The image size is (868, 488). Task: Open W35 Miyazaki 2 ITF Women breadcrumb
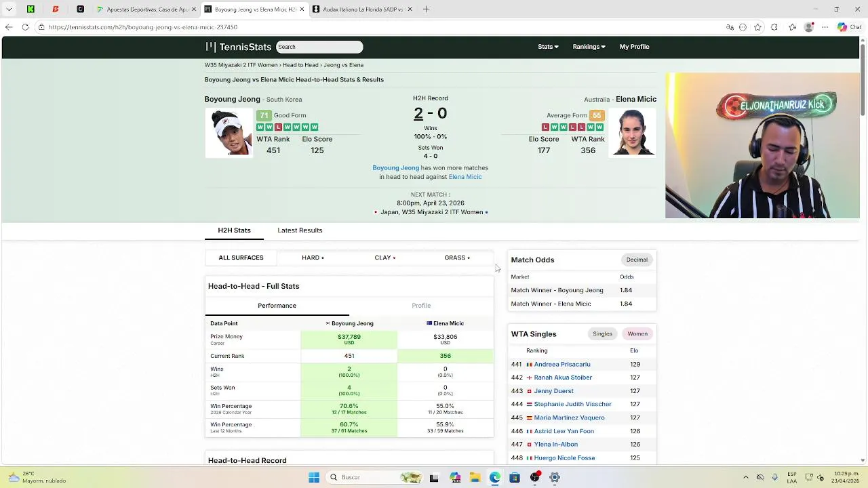click(241, 65)
